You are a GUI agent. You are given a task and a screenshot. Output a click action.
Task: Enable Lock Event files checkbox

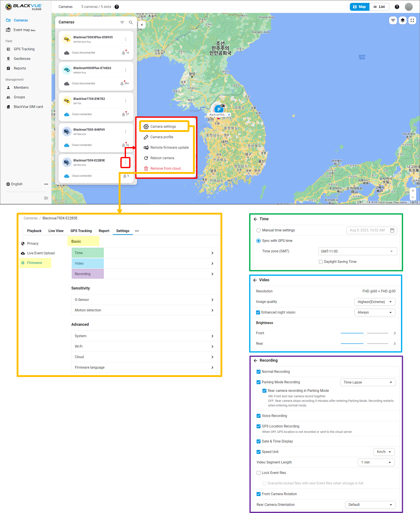click(258, 473)
